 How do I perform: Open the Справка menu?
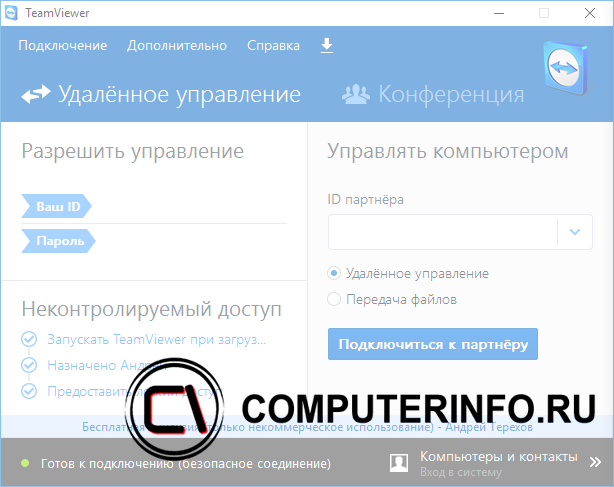pyautogui.click(x=273, y=45)
